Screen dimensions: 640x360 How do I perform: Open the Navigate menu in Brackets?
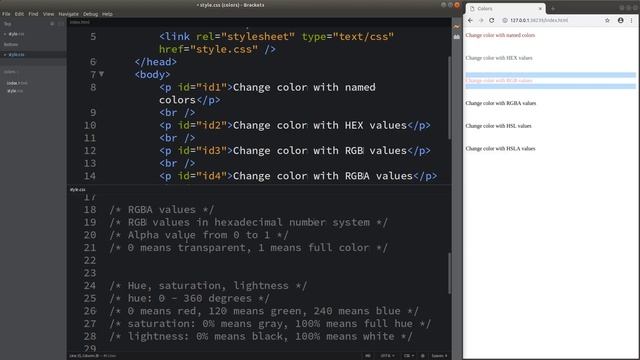(x=68, y=14)
